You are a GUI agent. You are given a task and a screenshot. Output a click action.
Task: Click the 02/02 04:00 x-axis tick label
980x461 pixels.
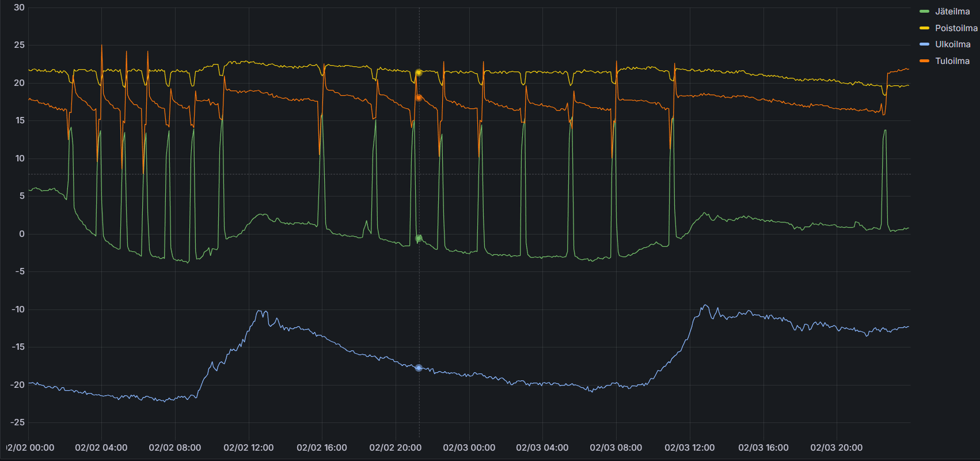[101, 448]
